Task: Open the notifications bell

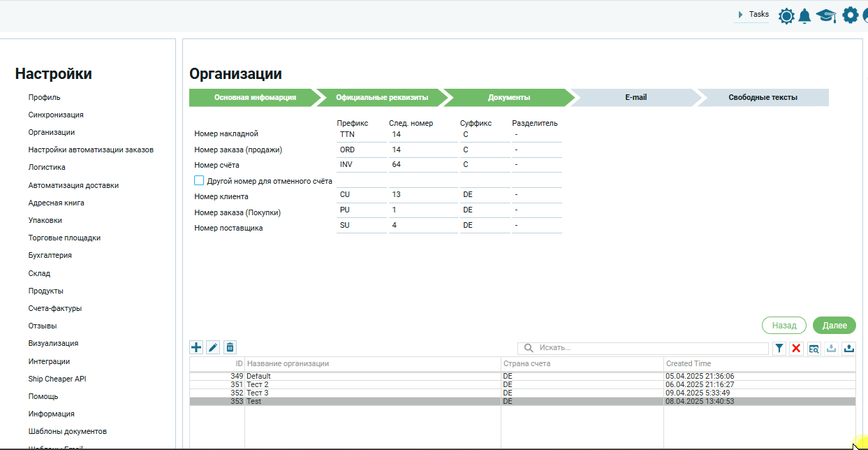Action: 805,16
